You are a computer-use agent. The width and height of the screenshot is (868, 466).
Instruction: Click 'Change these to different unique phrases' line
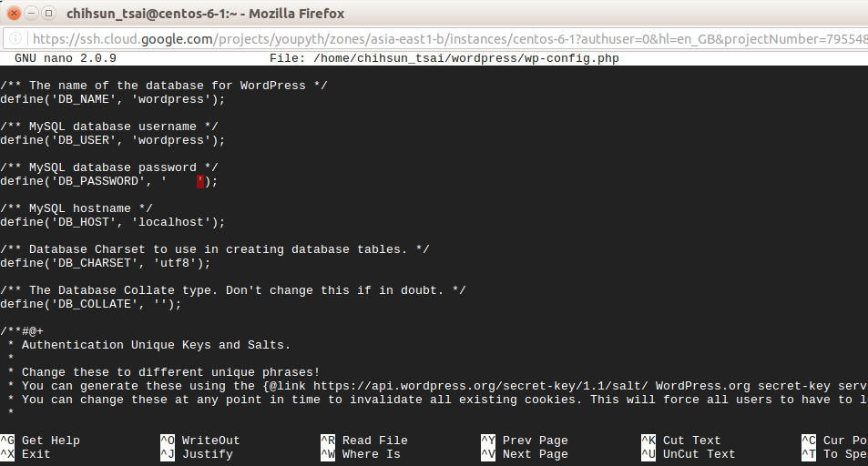(164, 372)
